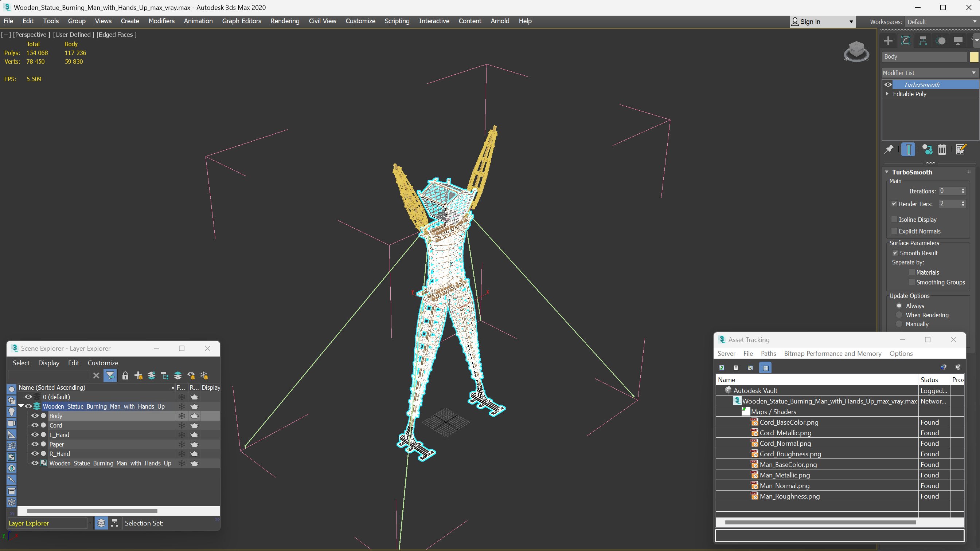Image resolution: width=980 pixels, height=551 pixels.
Task: Click the Body object name field
Action: [x=924, y=57]
